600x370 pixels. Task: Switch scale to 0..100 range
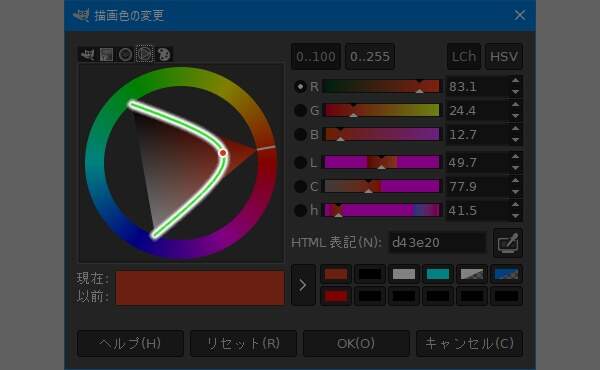316,57
